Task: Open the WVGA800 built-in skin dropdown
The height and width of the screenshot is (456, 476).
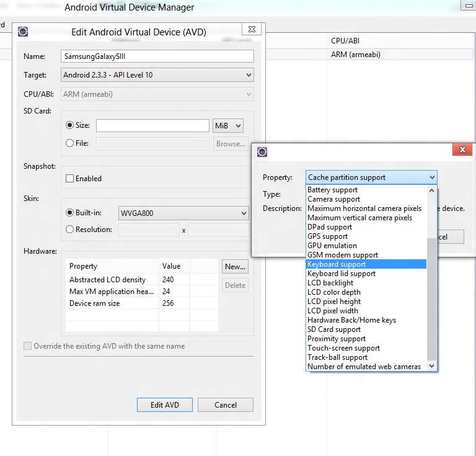Action: pos(183,213)
